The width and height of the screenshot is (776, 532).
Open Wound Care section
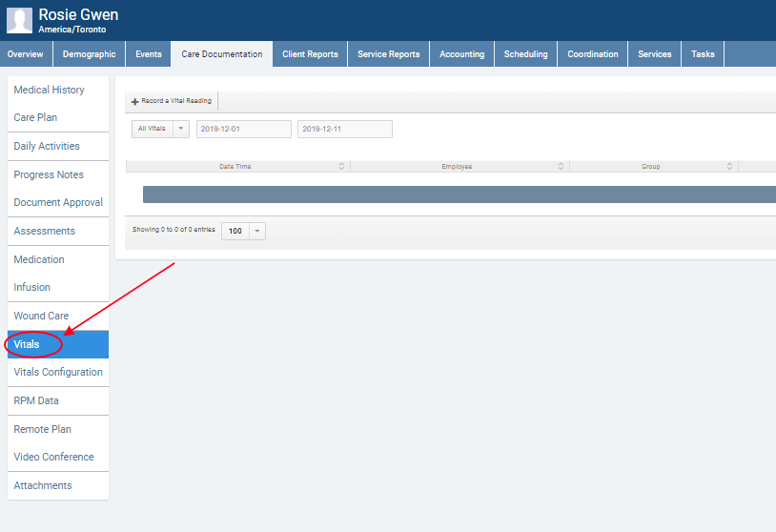click(41, 316)
